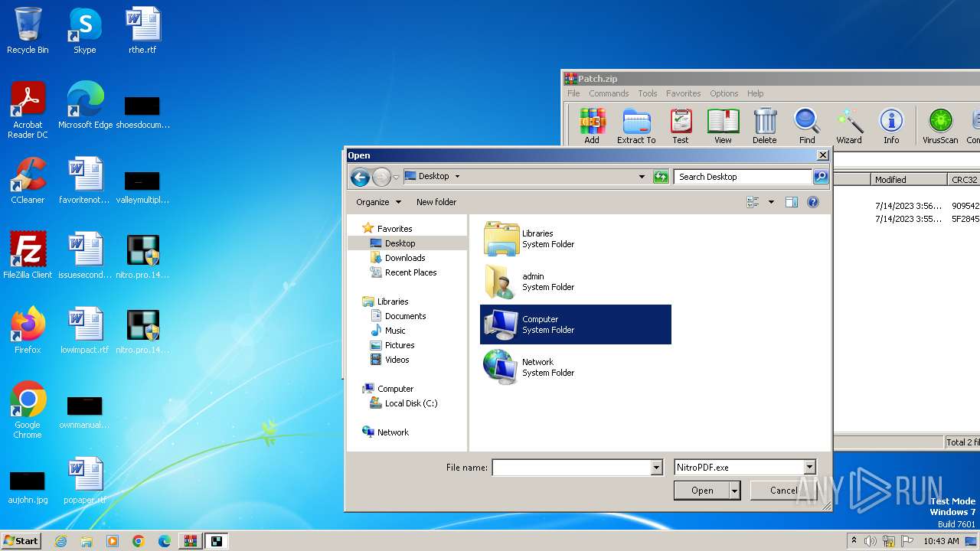Click the VirusScan icon in WinRAR toolbar

click(940, 126)
